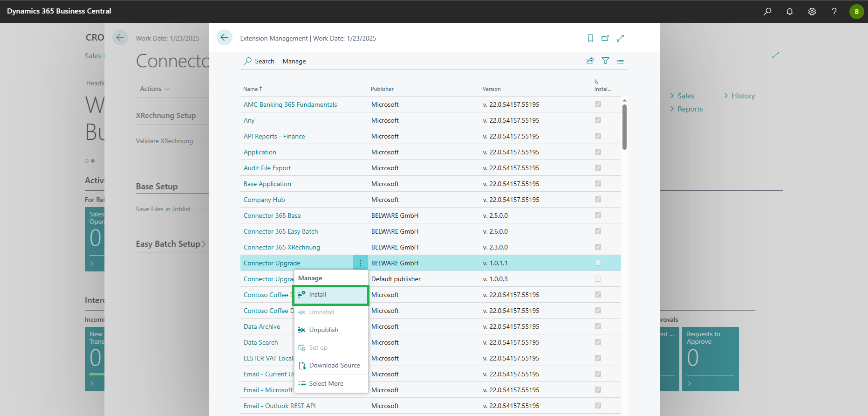The image size is (868, 416).
Task: Open API Reports - Finance extension
Action: tap(274, 137)
